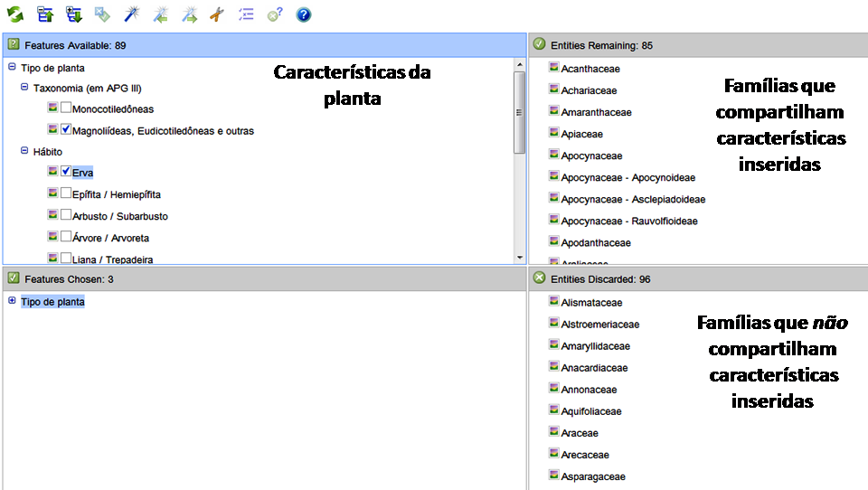Select the Features Available panel header
Screen dimensions: 868x490
(x=265, y=45)
